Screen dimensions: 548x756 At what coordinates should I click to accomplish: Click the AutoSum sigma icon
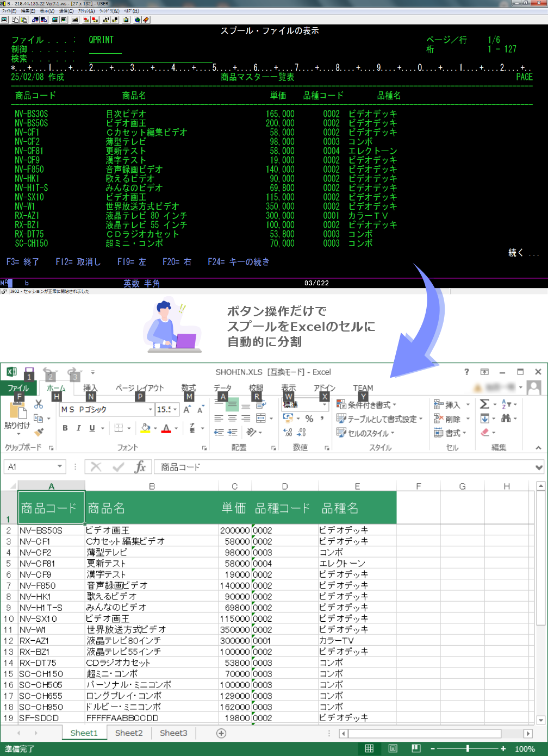(x=484, y=404)
